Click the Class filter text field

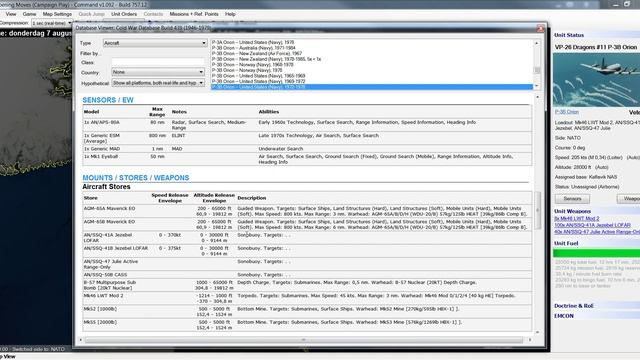click(158, 62)
